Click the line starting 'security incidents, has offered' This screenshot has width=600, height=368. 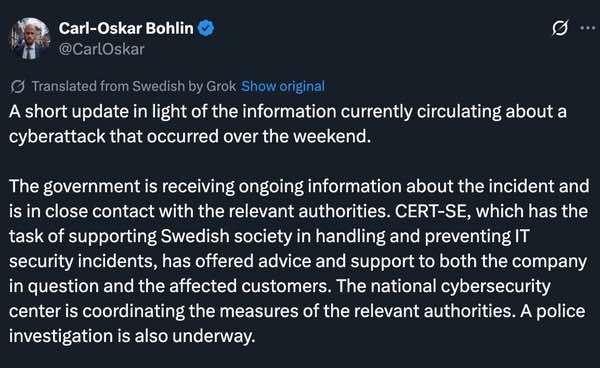pyautogui.click(x=298, y=261)
